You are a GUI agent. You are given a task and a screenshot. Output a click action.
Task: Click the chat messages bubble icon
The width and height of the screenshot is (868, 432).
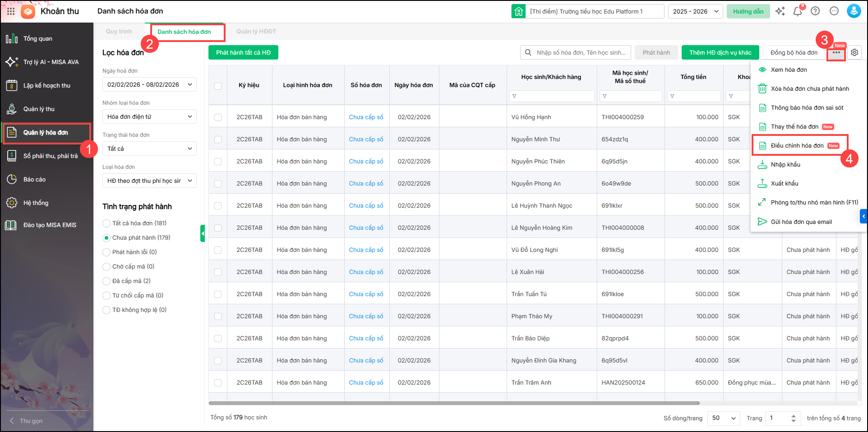(834, 11)
